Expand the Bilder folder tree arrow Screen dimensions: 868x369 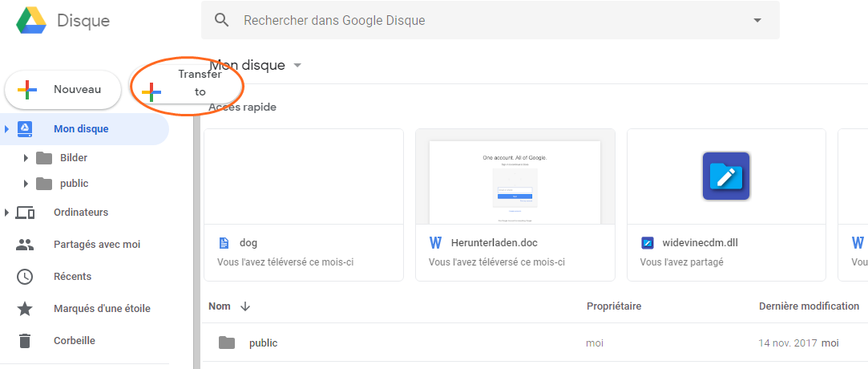click(26, 158)
